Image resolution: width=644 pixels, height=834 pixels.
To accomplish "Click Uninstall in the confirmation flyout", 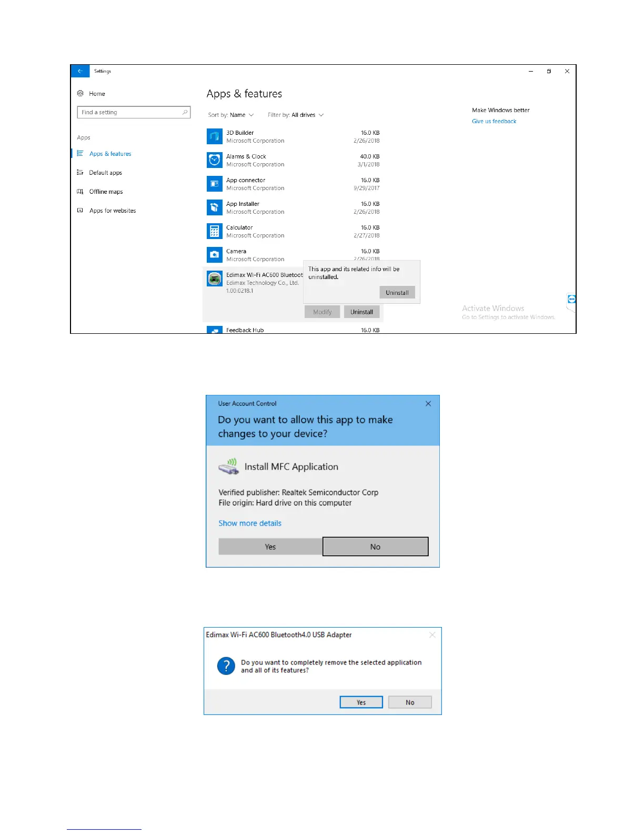I will [x=397, y=292].
